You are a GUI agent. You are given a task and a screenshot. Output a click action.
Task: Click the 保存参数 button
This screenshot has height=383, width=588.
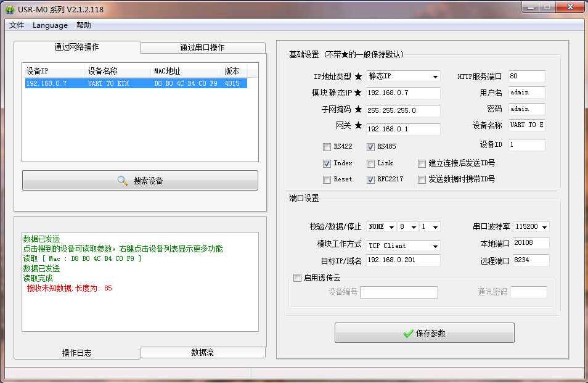424,333
